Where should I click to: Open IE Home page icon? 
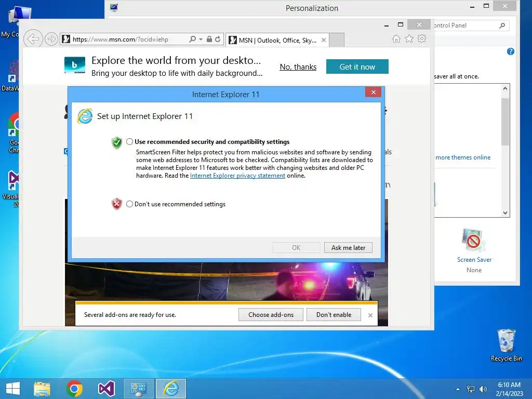coord(396,38)
